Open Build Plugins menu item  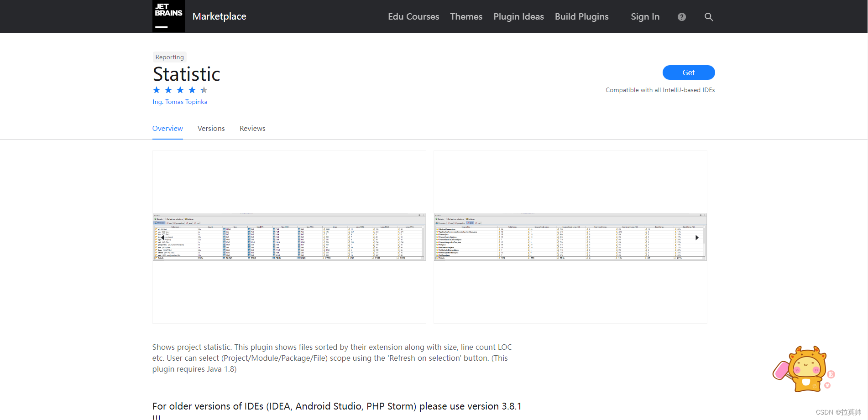pos(581,16)
